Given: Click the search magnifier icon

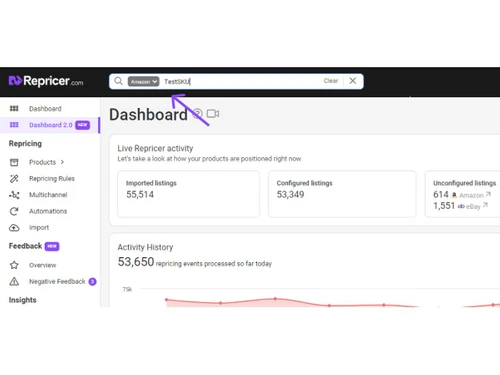Looking at the screenshot, I should coord(118,81).
